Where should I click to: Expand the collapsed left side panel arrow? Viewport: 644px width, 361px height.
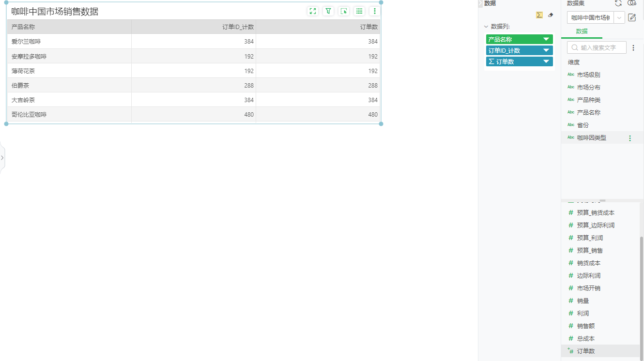tap(2, 157)
